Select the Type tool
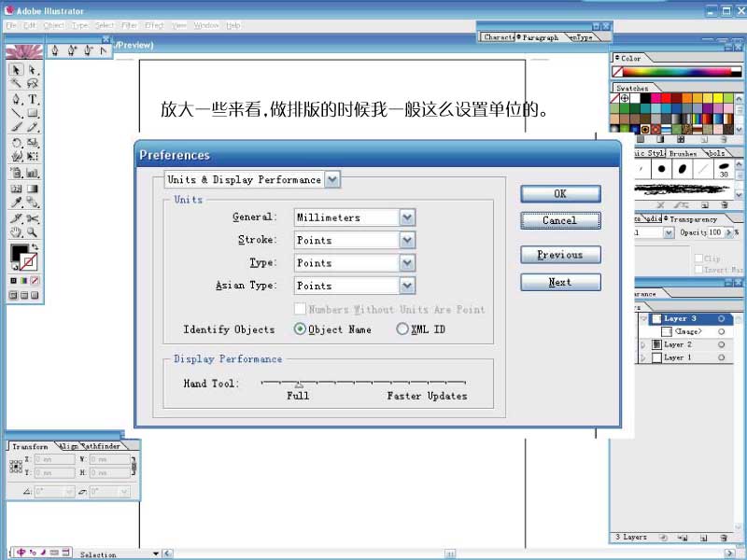This screenshot has width=747, height=560. point(32,99)
